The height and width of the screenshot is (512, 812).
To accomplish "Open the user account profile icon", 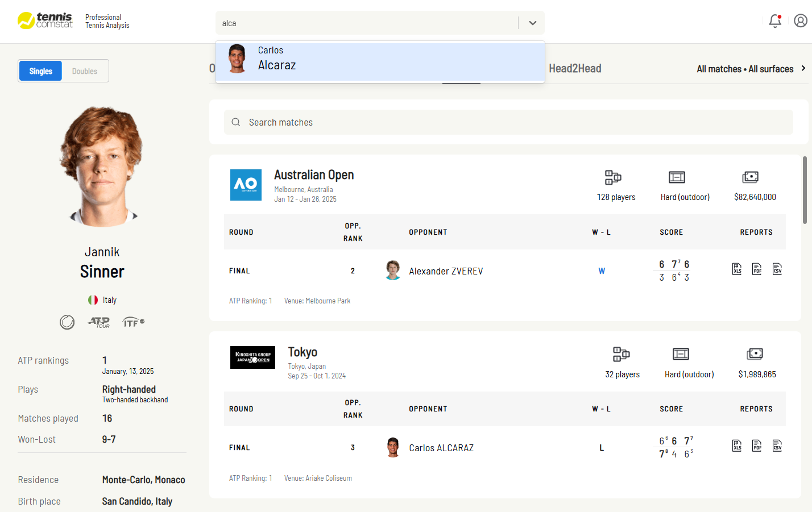I will (801, 21).
